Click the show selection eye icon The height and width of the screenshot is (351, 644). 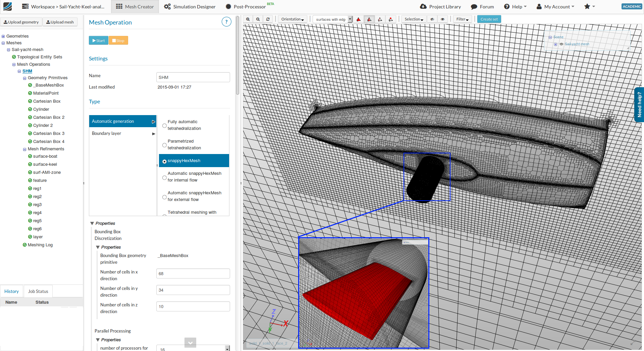tap(442, 19)
